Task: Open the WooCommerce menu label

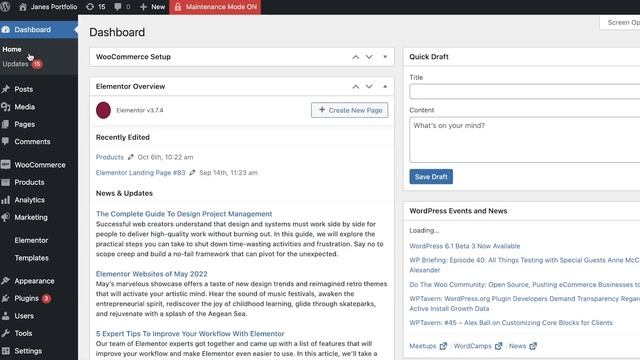Action: click(x=40, y=164)
